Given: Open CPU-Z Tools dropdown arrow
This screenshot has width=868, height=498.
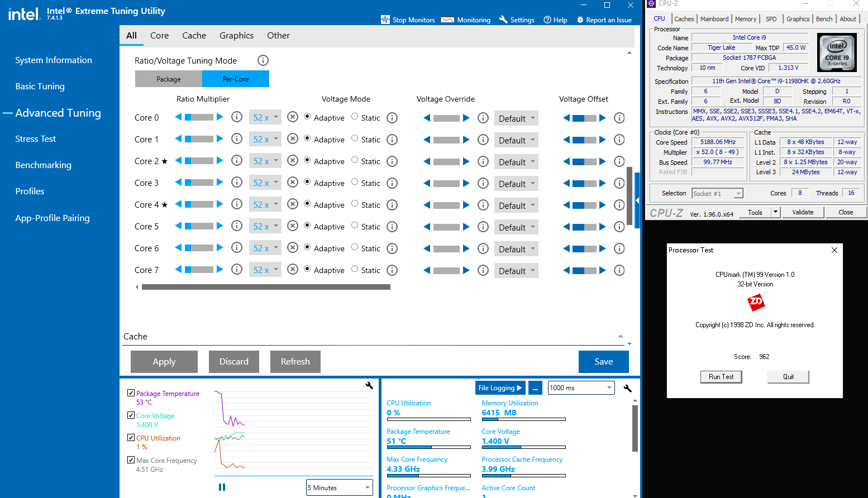Looking at the screenshot, I should pos(775,212).
